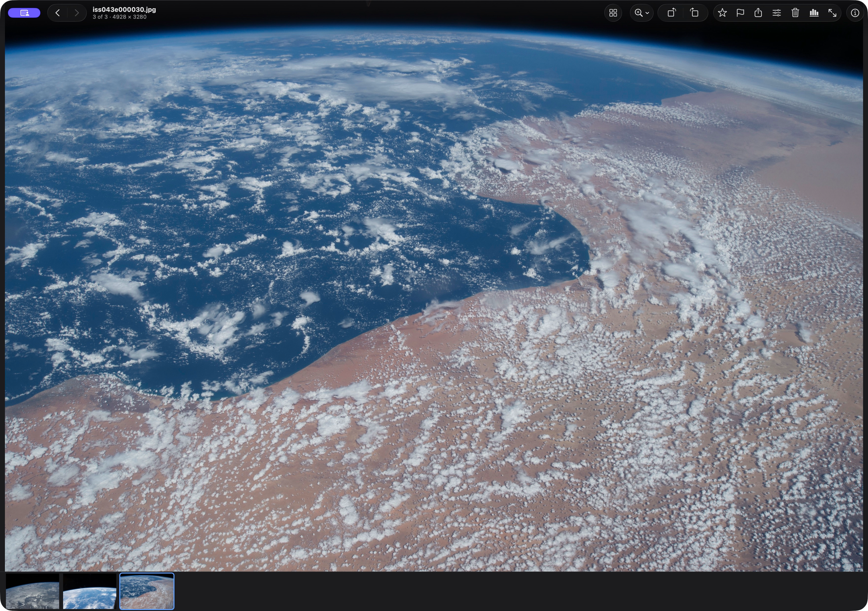Flag the current photo
This screenshot has width=868, height=611.
pyautogui.click(x=740, y=13)
